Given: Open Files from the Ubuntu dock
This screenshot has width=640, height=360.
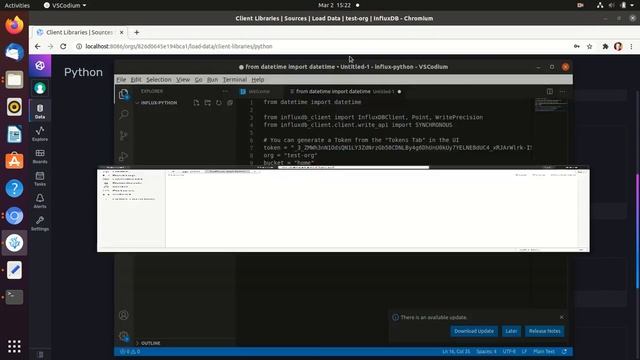Looking at the screenshot, I should click(x=14, y=80).
